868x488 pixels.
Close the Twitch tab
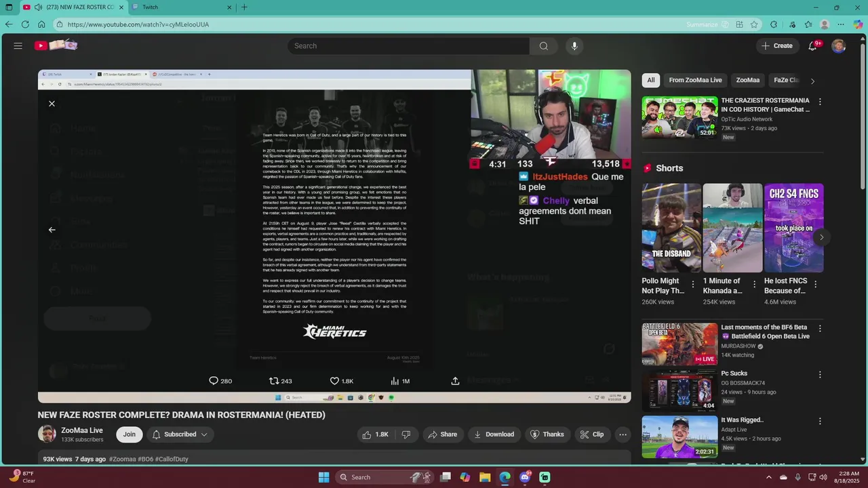coord(229,7)
